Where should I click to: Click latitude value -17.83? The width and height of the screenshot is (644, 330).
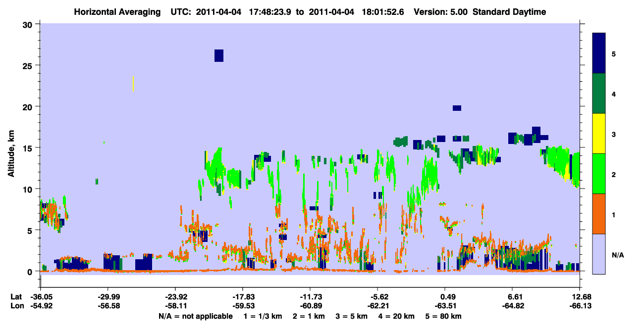tap(243, 297)
